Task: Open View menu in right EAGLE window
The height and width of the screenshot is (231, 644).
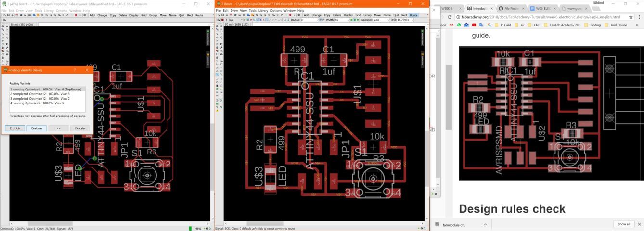Action: point(244,10)
